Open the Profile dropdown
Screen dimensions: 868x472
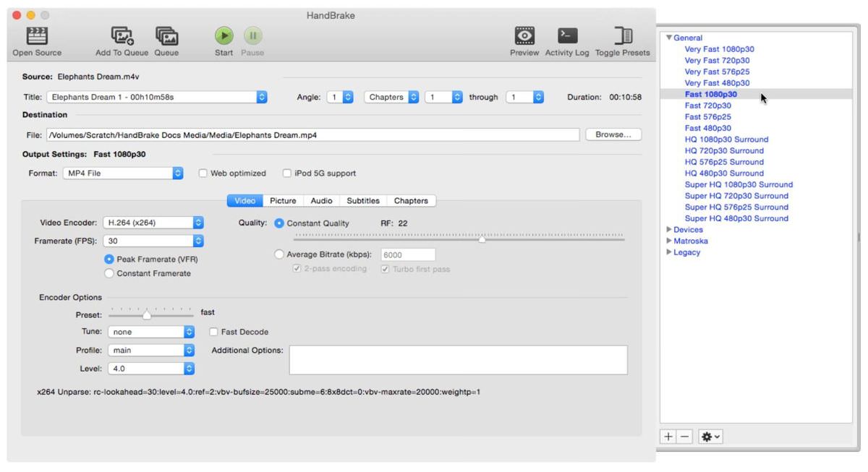pos(151,350)
